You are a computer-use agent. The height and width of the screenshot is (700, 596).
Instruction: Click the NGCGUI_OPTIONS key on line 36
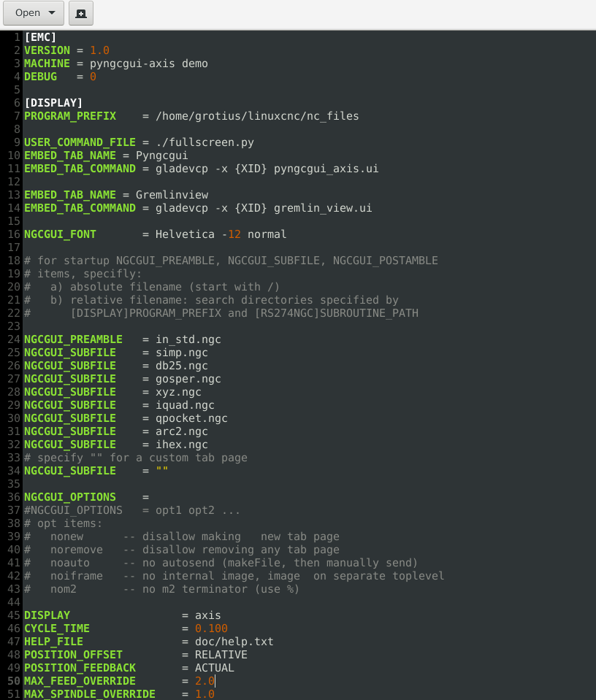[x=70, y=497]
